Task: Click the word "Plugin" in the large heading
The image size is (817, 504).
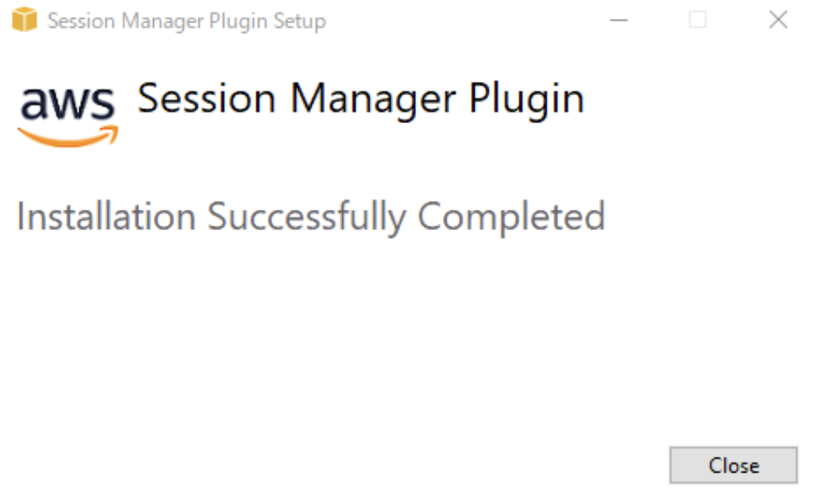Action: (x=527, y=100)
